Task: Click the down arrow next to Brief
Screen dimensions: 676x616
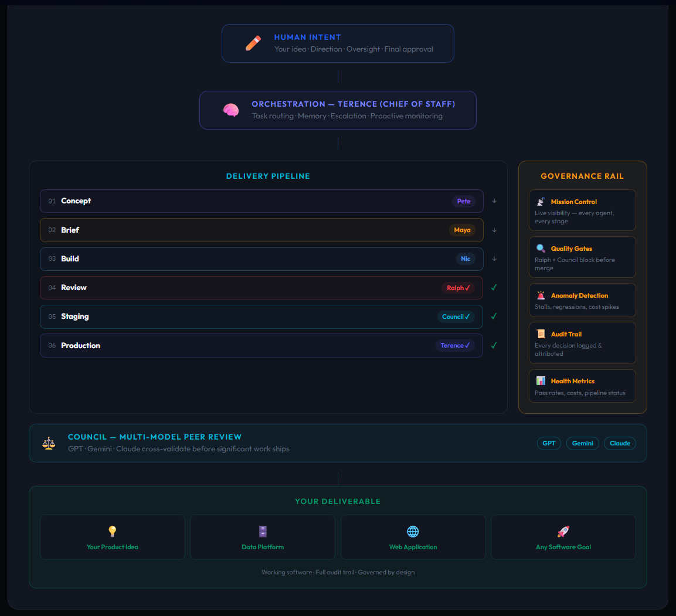Action: coord(494,230)
